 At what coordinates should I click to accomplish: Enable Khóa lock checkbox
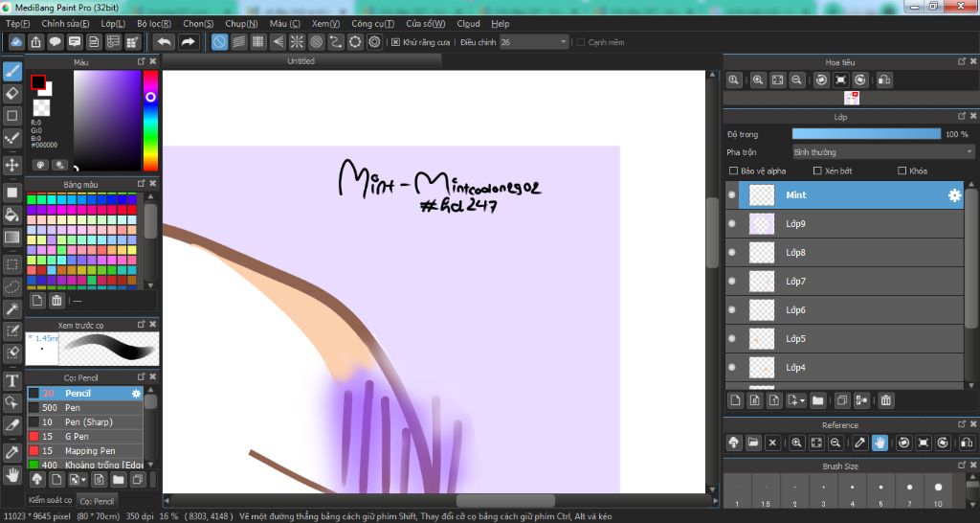(x=902, y=171)
